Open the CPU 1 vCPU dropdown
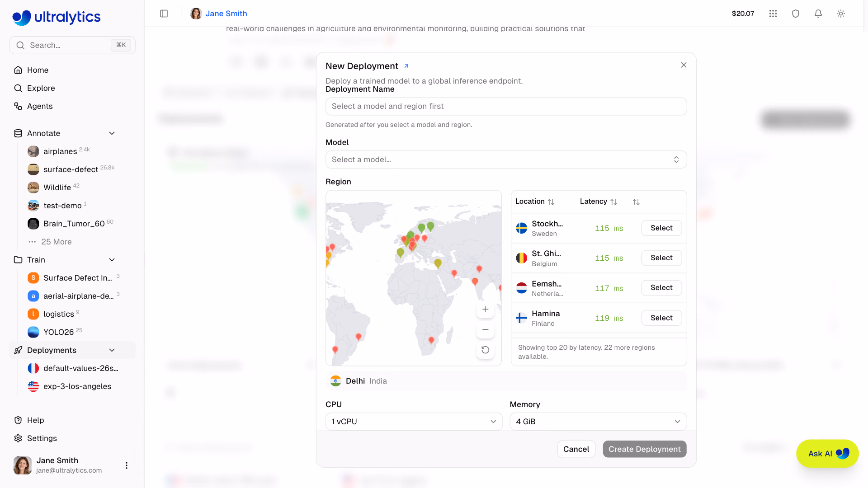The height and width of the screenshot is (488, 868). [414, 422]
